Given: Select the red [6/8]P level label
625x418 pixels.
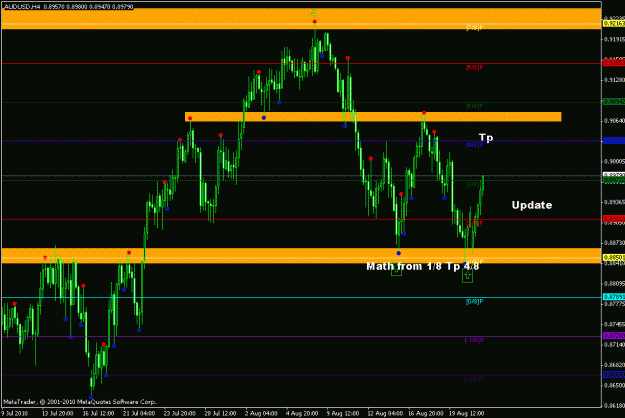Looking at the screenshot, I should click(474, 68).
